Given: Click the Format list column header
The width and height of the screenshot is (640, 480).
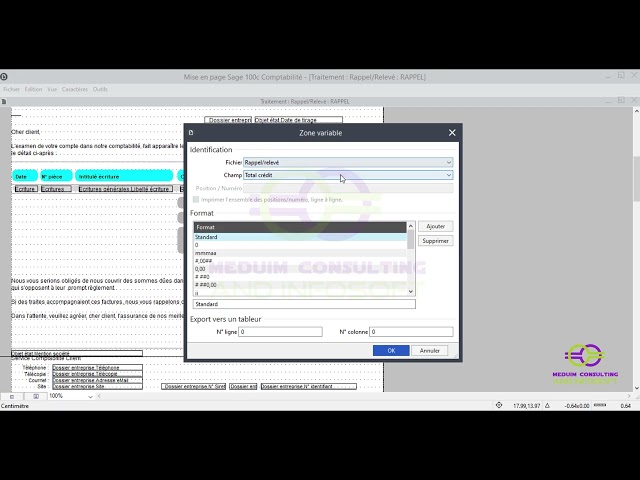Looking at the screenshot, I should point(300,227).
